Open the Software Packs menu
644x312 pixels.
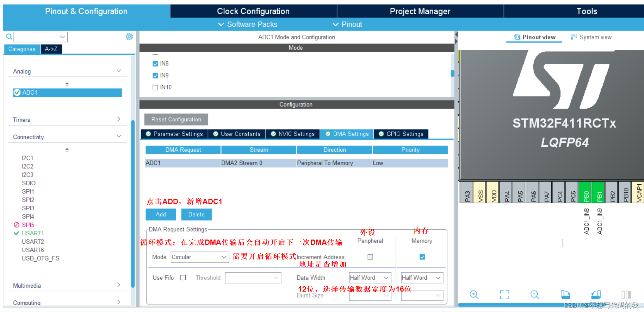(248, 24)
